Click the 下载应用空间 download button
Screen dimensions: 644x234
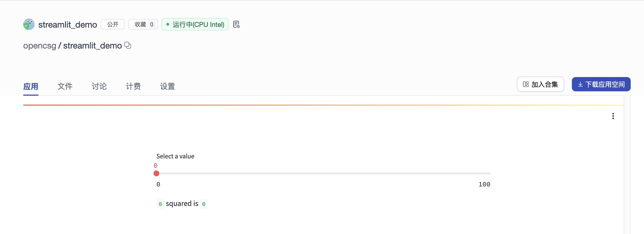point(601,84)
